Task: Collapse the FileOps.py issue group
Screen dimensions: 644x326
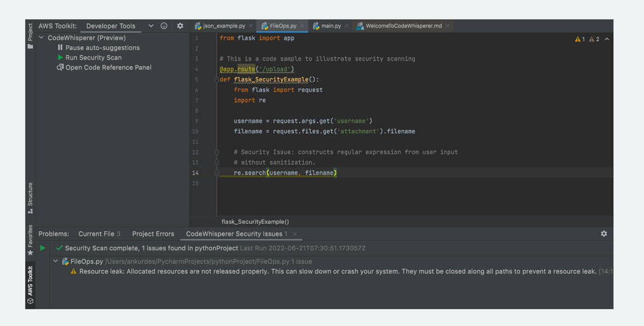Action: tap(56, 262)
